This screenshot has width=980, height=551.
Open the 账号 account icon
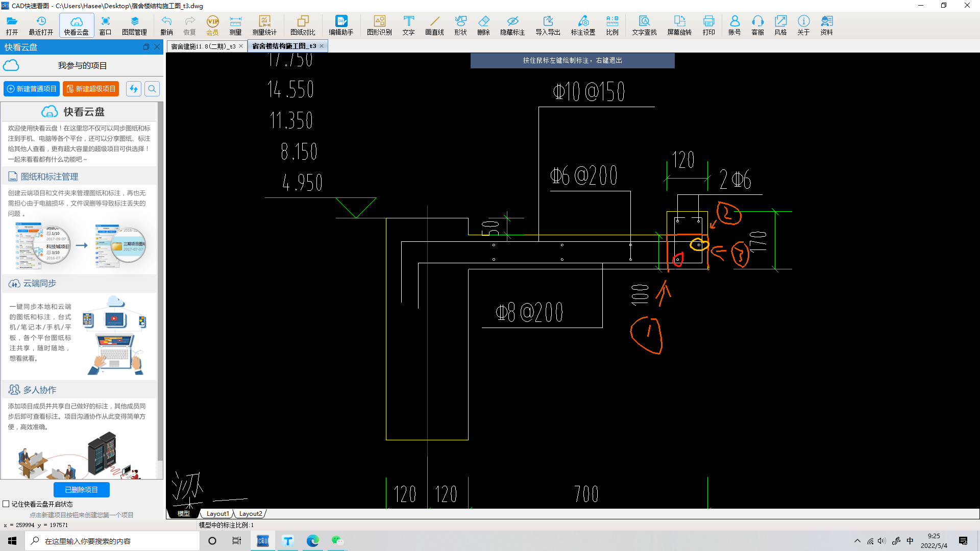point(734,25)
